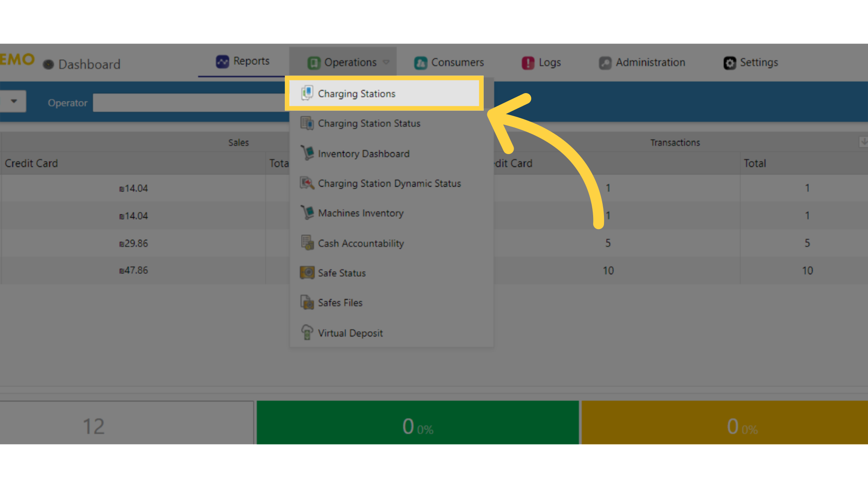The height and width of the screenshot is (488, 868).
Task: Click the Dashboard gauge icon
Action: pos(48,65)
